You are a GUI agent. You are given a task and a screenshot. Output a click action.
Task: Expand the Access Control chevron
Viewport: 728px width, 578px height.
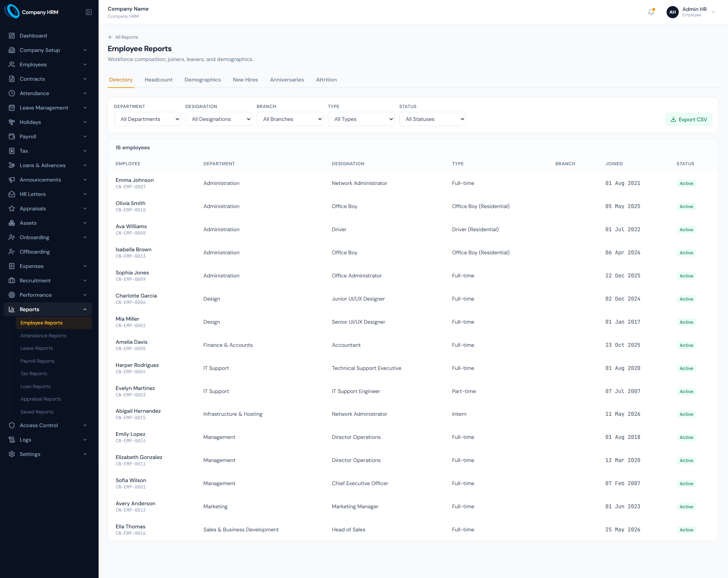pos(85,425)
